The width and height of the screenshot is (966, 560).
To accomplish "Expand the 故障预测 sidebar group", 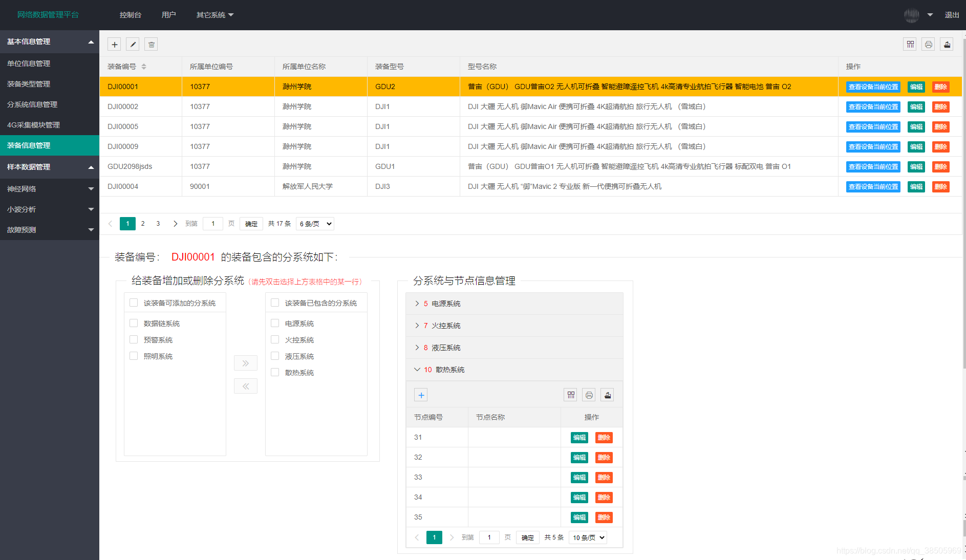I will coord(50,230).
